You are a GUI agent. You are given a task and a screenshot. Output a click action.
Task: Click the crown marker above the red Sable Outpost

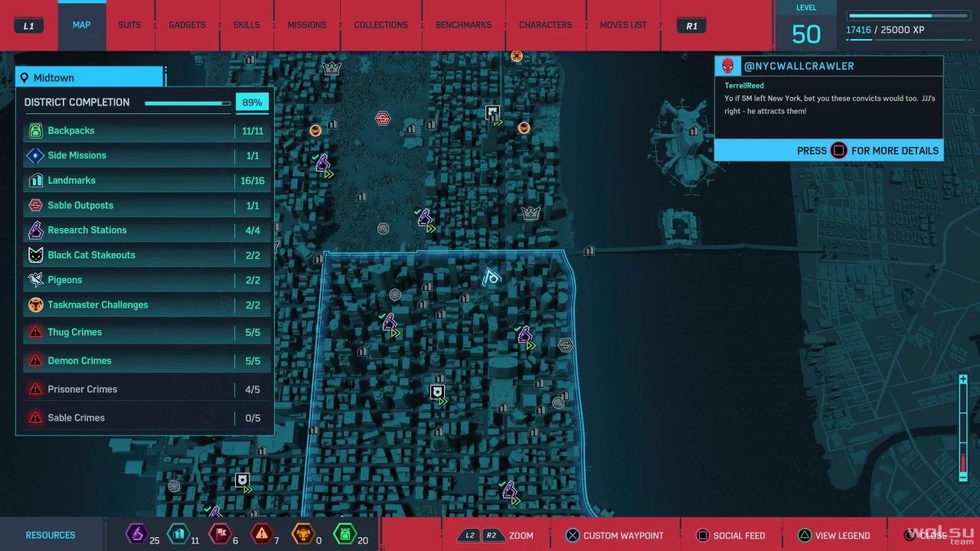click(332, 68)
